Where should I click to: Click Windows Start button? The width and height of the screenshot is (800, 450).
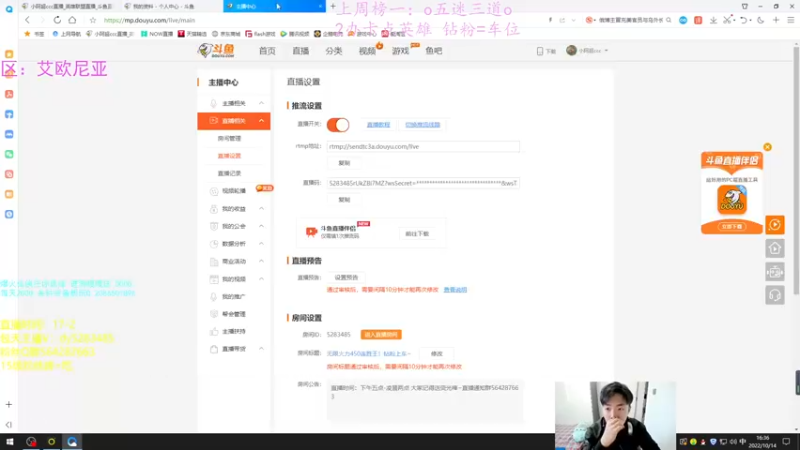click(9, 442)
